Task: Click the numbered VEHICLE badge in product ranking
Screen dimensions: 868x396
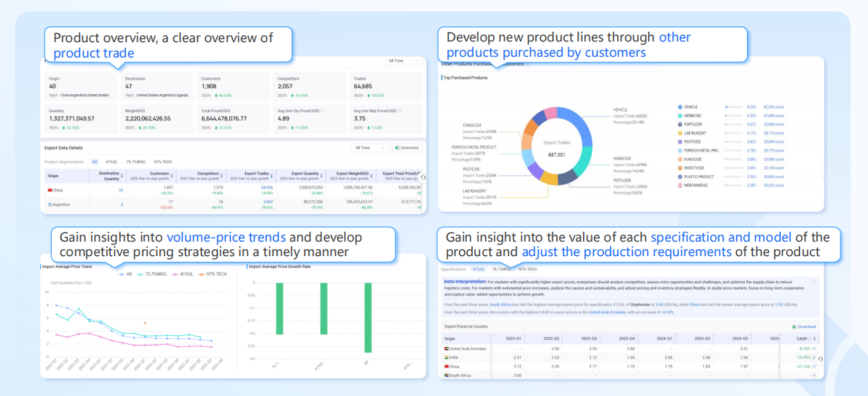Action: tap(680, 107)
